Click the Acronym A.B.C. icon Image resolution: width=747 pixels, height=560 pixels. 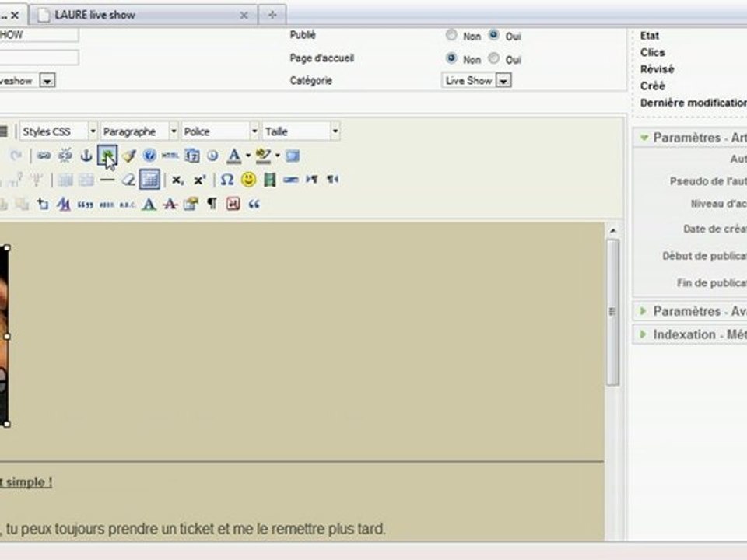point(127,205)
